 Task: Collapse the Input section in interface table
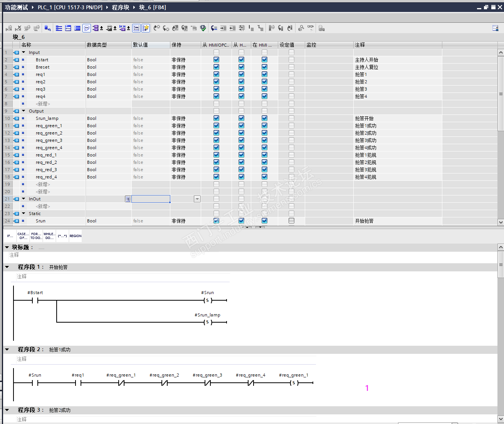(24, 52)
